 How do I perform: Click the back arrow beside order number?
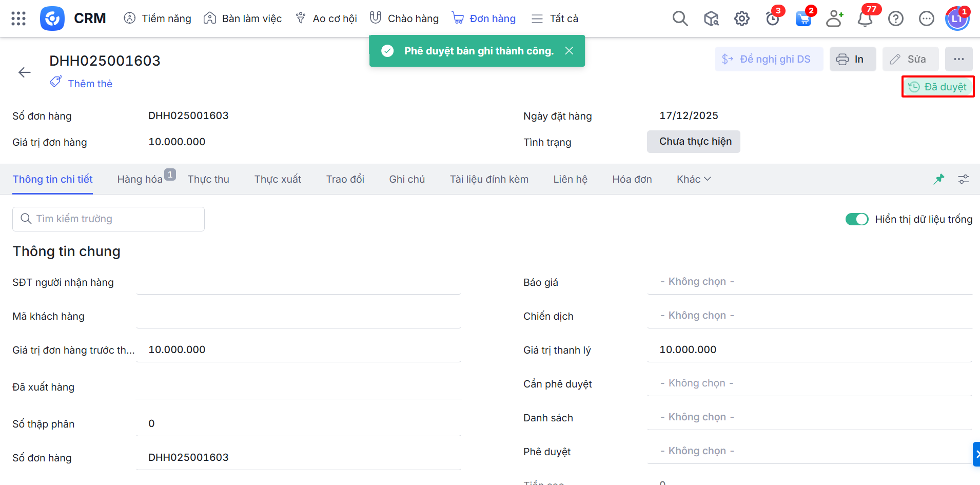click(25, 72)
